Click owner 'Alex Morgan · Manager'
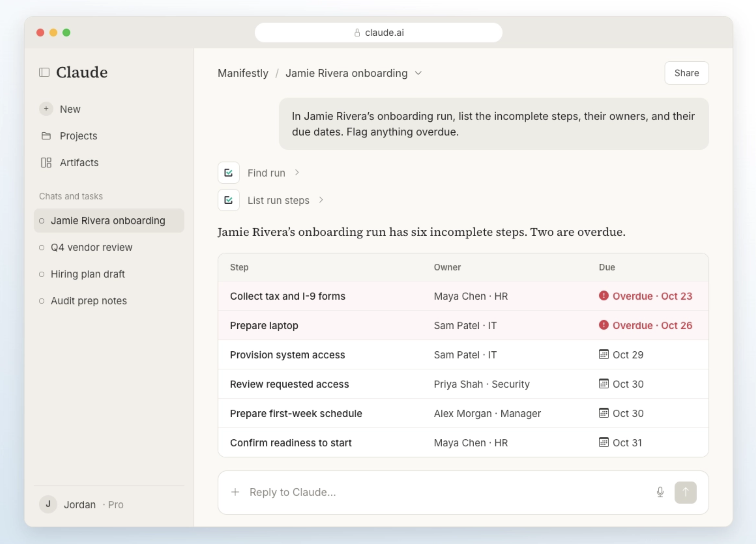 [487, 413]
